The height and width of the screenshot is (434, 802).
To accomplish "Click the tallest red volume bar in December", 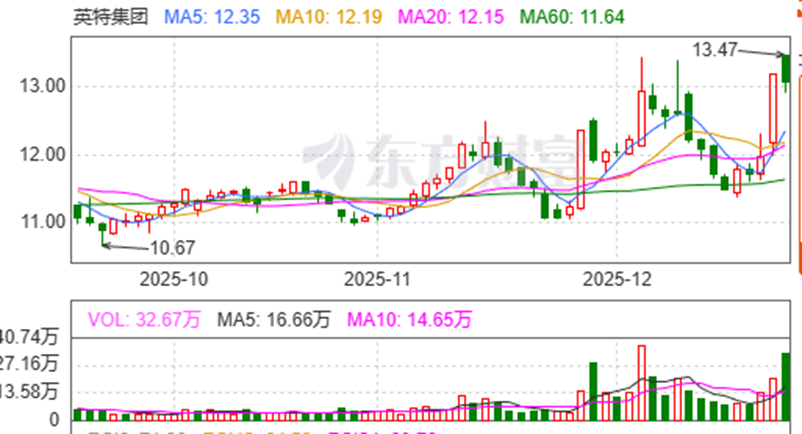I will coord(641,383).
